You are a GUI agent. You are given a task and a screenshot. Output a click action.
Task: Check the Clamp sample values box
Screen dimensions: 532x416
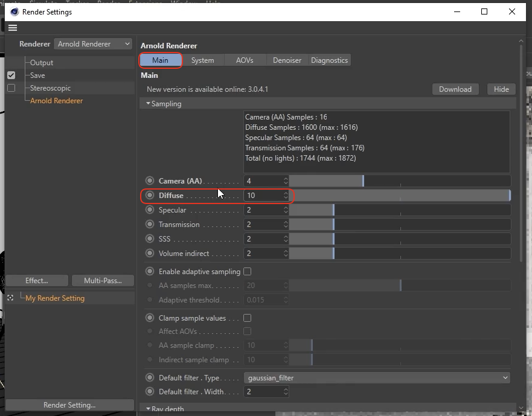[248, 318]
